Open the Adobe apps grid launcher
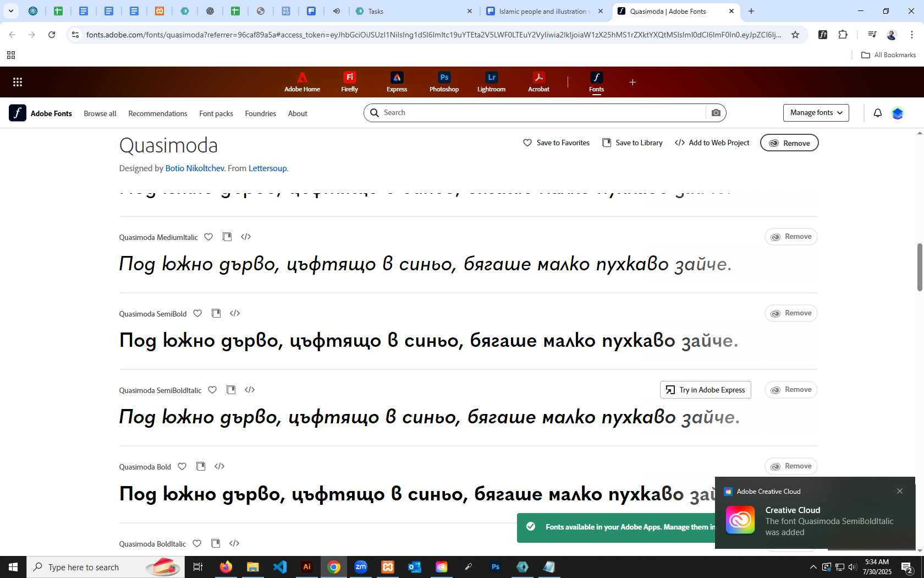 [x=18, y=82]
